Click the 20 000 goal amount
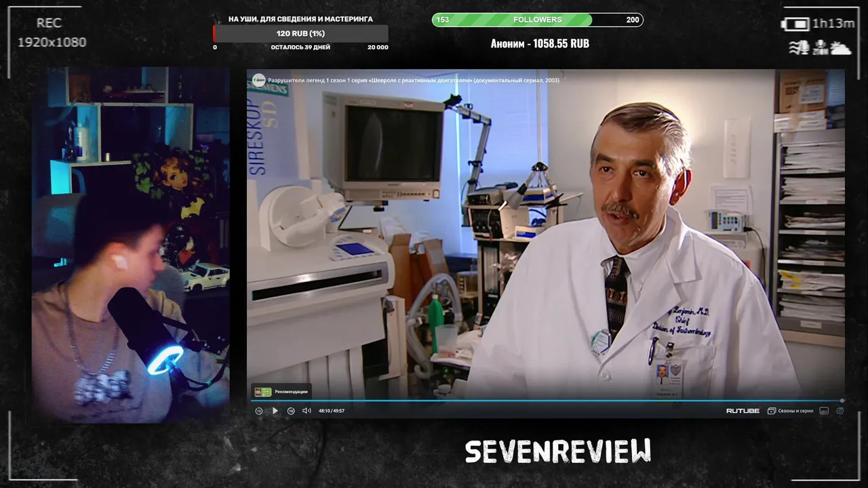 pos(378,47)
